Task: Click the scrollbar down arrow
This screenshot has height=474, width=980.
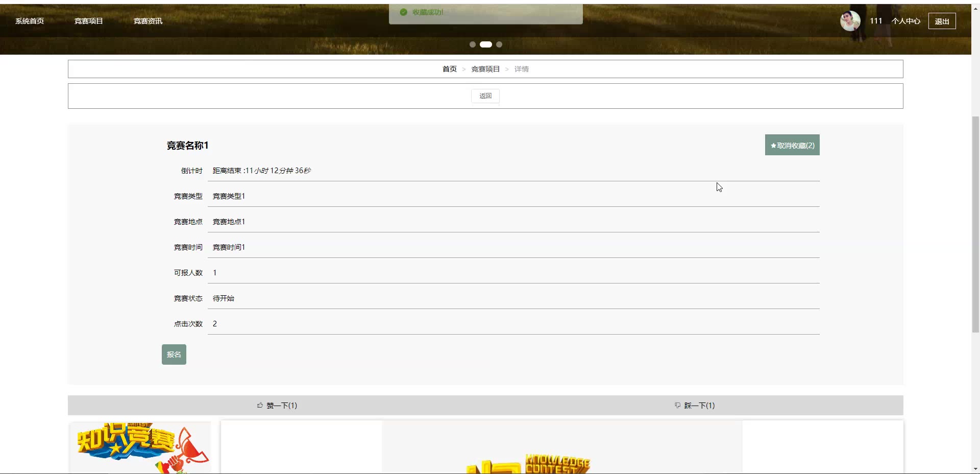Action: [x=975, y=469]
